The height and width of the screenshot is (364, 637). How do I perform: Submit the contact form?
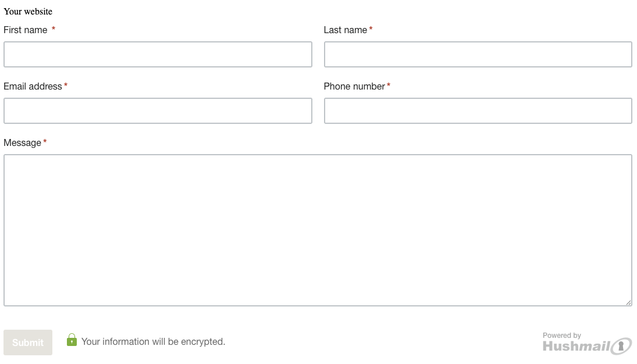point(28,342)
